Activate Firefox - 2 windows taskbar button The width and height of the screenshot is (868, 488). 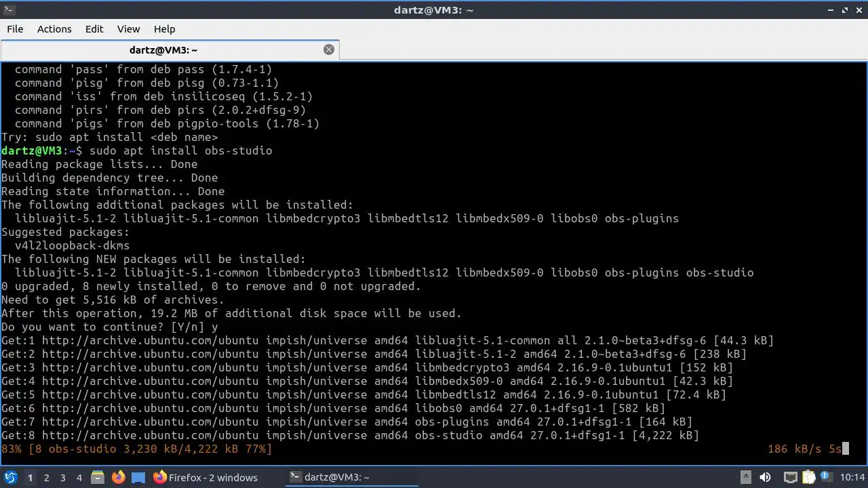pyautogui.click(x=205, y=478)
